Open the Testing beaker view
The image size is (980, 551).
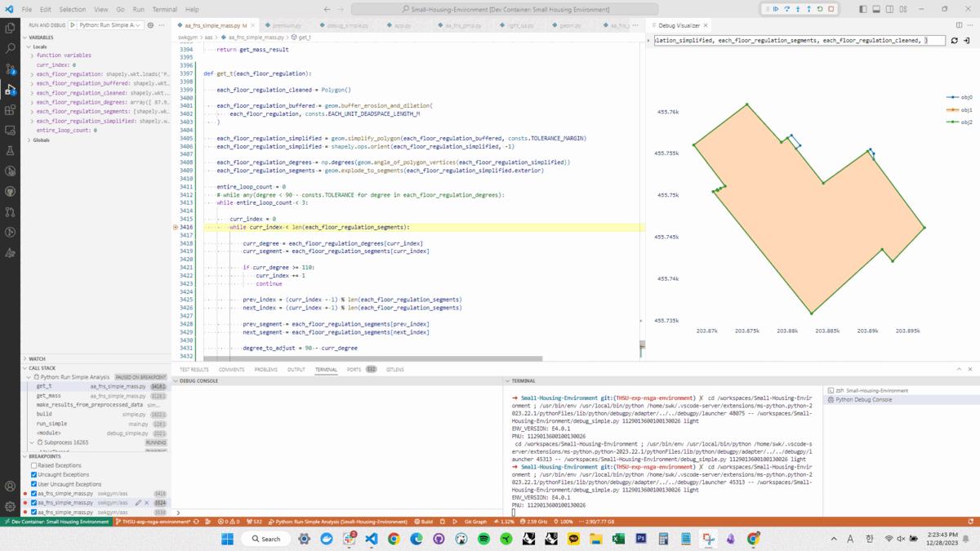(x=11, y=150)
